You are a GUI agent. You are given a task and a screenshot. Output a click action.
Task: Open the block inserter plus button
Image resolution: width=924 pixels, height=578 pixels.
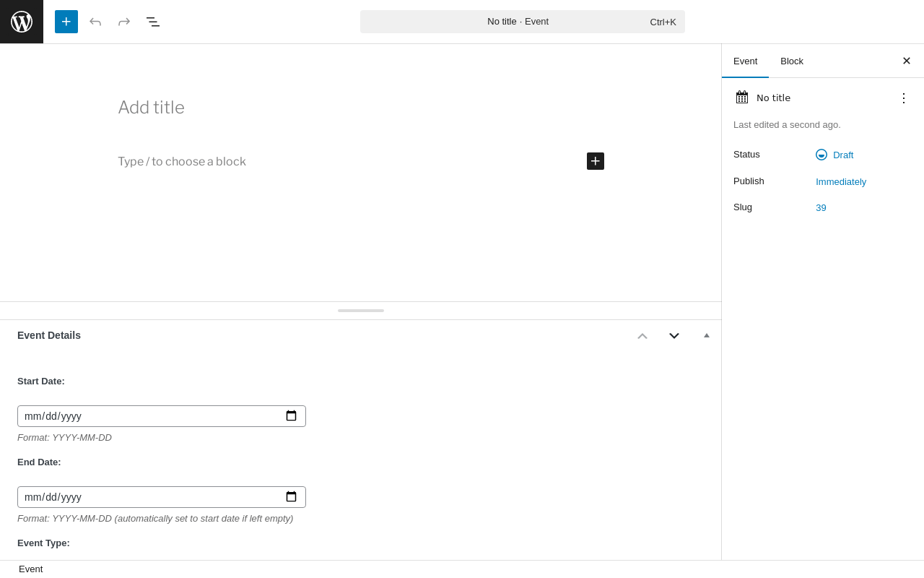click(66, 22)
